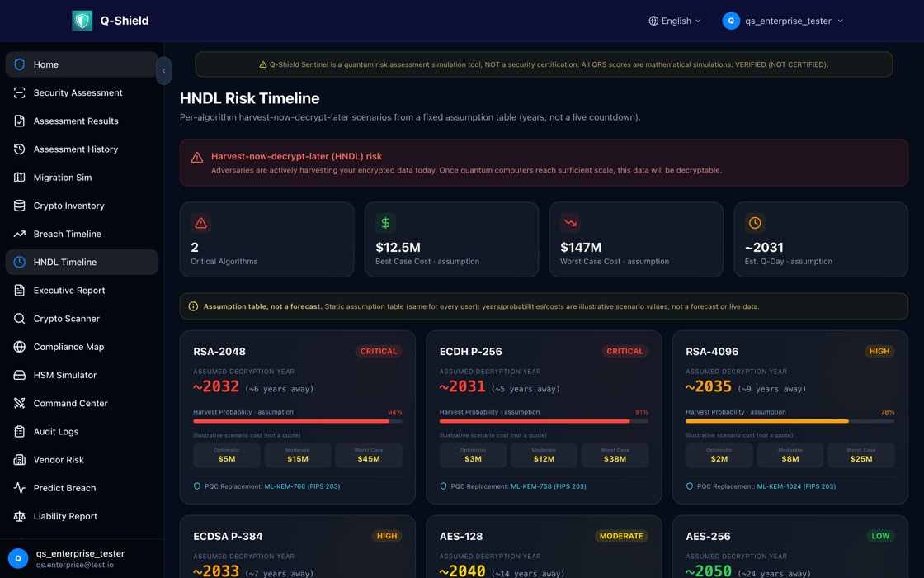924x578 pixels.
Task: Click the Assessment Results document icon
Action: click(x=20, y=121)
